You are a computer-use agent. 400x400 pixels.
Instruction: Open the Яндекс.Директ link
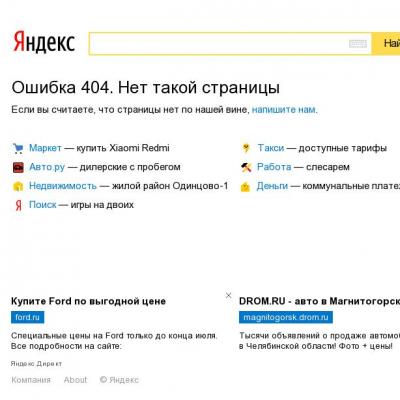[x=36, y=364]
